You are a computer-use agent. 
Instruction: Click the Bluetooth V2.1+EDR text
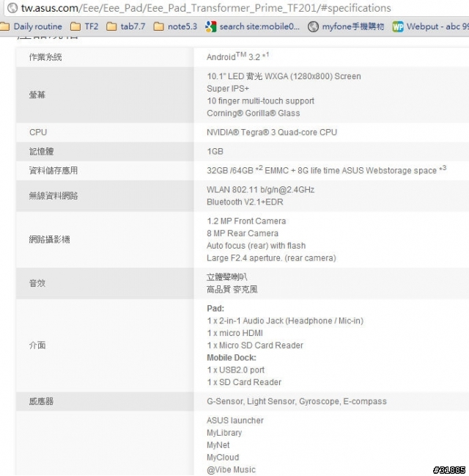(x=245, y=202)
